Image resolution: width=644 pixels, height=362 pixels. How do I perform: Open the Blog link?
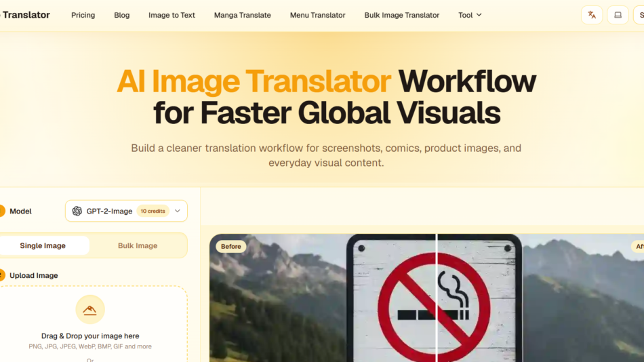coord(121,15)
